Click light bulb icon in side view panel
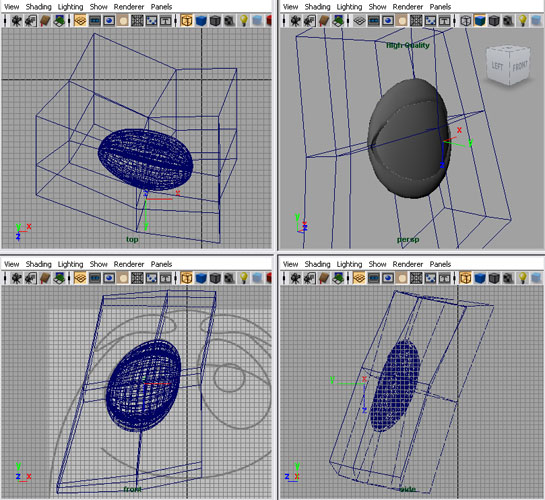The image size is (545, 500). pos(522,278)
